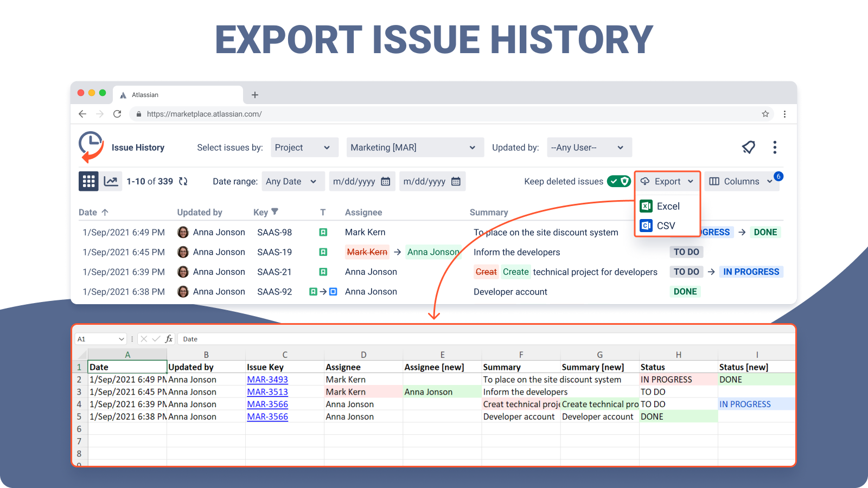Open the Any User dropdown
The width and height of the screenshot is (868, 488).
click(x=589, y=147)
